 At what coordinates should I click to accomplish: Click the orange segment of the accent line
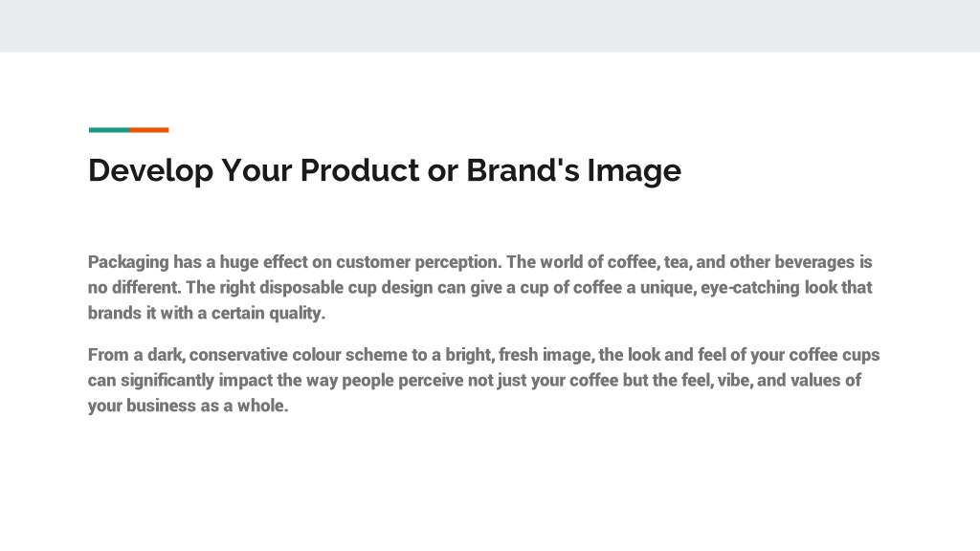point(149,130)
